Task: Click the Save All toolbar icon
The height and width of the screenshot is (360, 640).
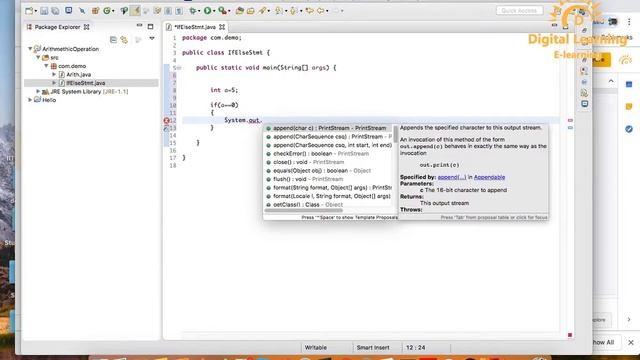Action: click(55, 11)
